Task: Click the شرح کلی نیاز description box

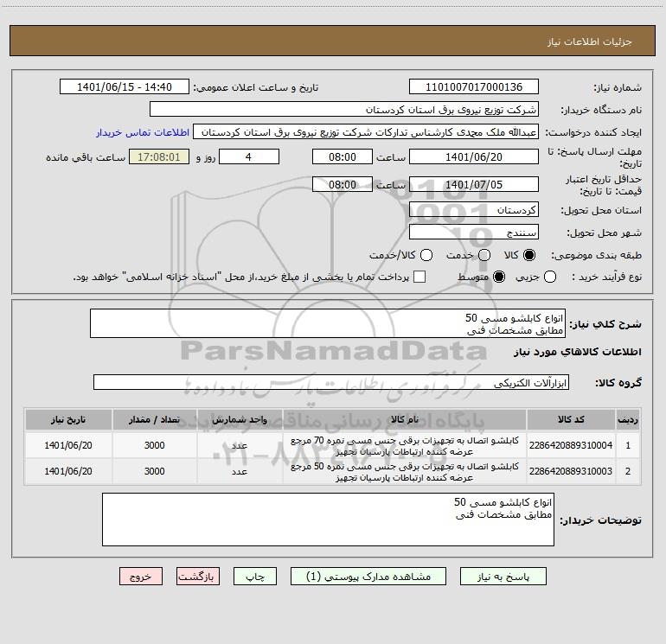Action: tap(328, 323)
